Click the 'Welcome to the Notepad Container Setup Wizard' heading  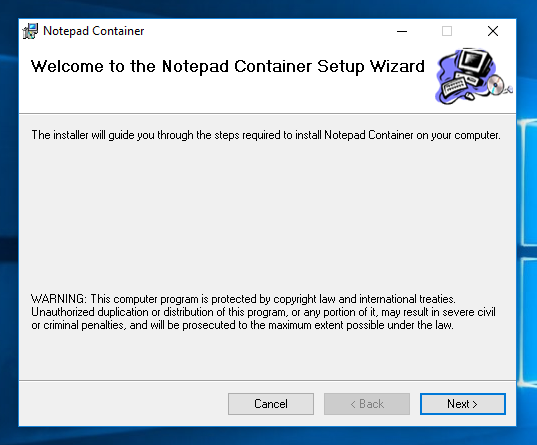[x=228, y=66]
